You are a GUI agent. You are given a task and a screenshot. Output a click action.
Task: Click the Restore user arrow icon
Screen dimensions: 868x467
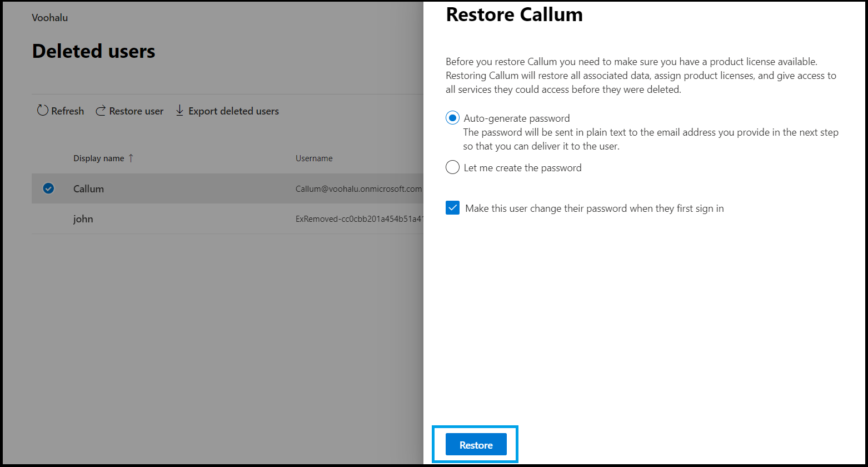(x=101, y=111)
